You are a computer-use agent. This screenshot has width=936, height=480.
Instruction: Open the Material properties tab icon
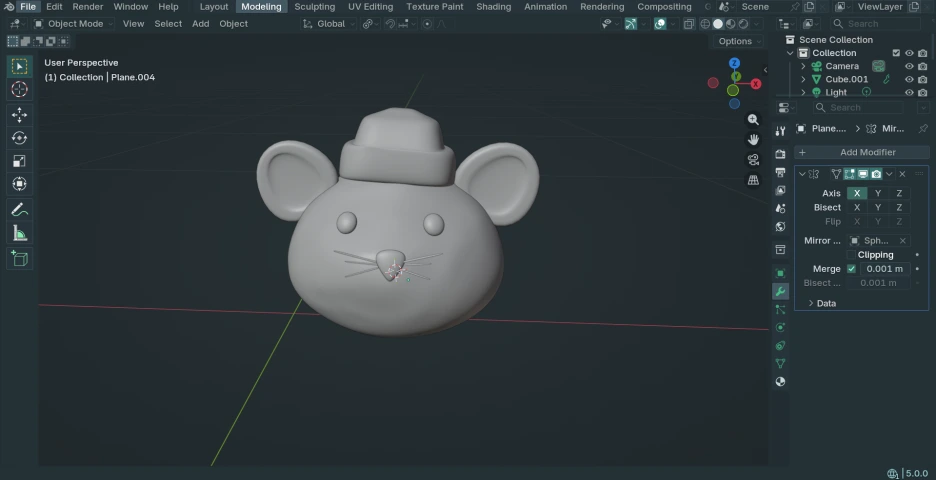[780, 381]
